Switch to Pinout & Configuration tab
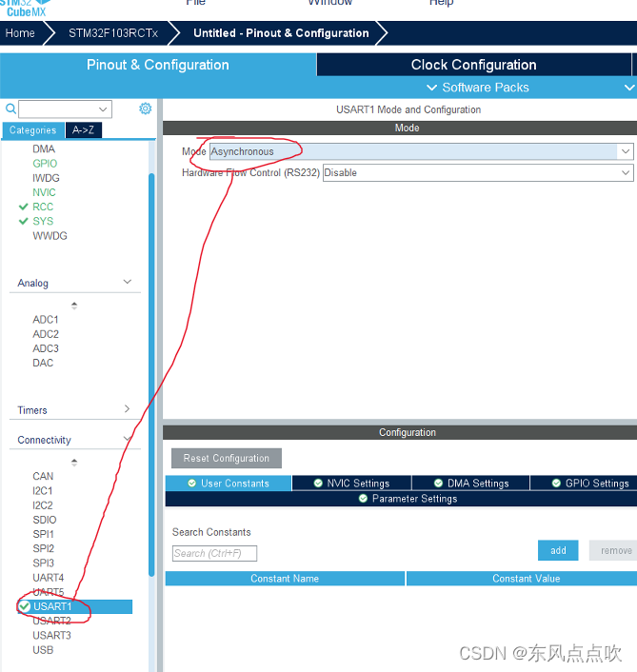 [158, 65]
